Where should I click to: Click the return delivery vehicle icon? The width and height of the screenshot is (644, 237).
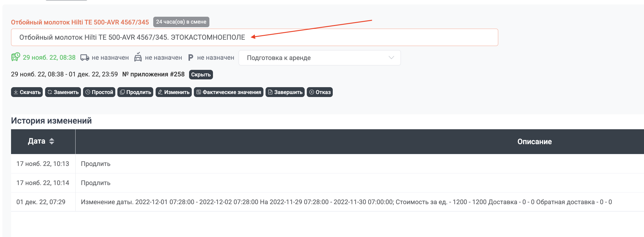pyautogui.click(x=138, y=57)
